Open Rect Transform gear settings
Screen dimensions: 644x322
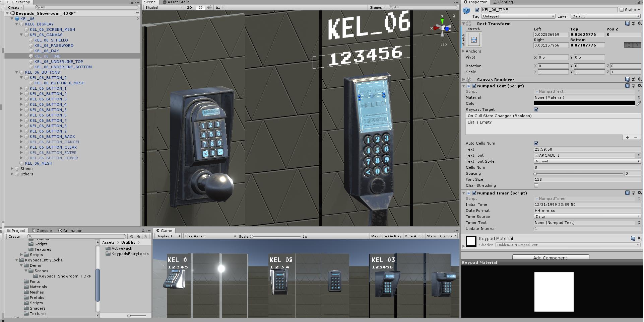[639, 23]
